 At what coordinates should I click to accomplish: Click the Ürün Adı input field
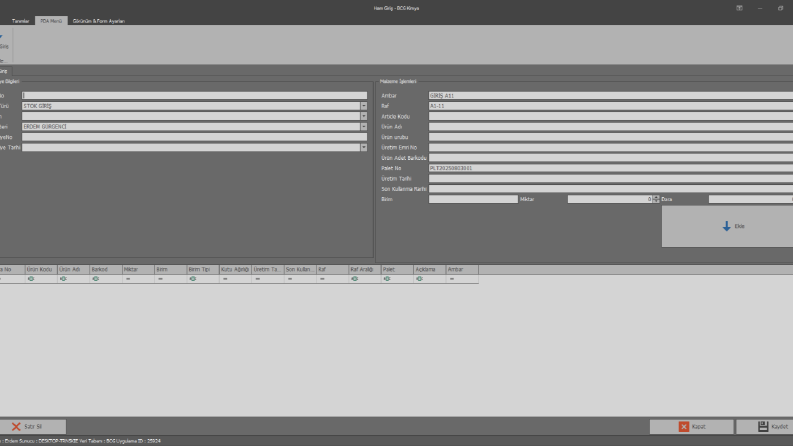[611, 126]
